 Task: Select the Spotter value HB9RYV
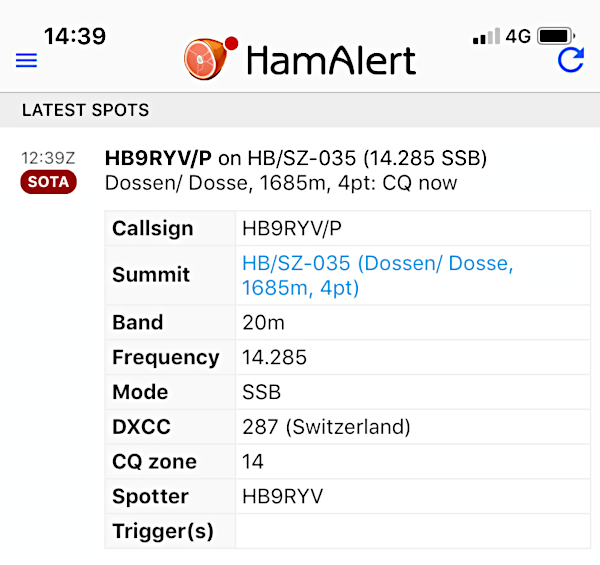click(x=283, y=497)
